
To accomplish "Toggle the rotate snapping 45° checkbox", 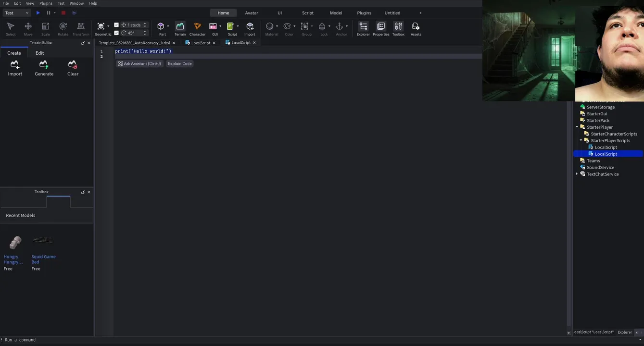I will [x=116, y=33].
